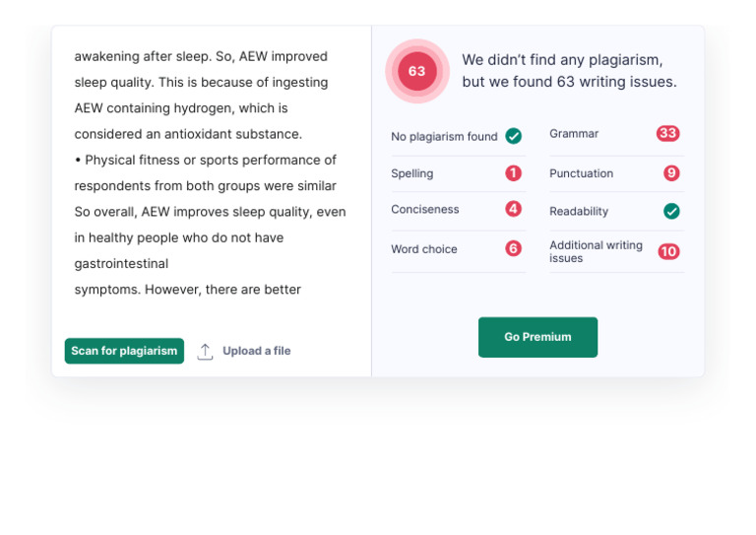Click the Readability green check icon
The image size is (756, 535).
[671, 211]
